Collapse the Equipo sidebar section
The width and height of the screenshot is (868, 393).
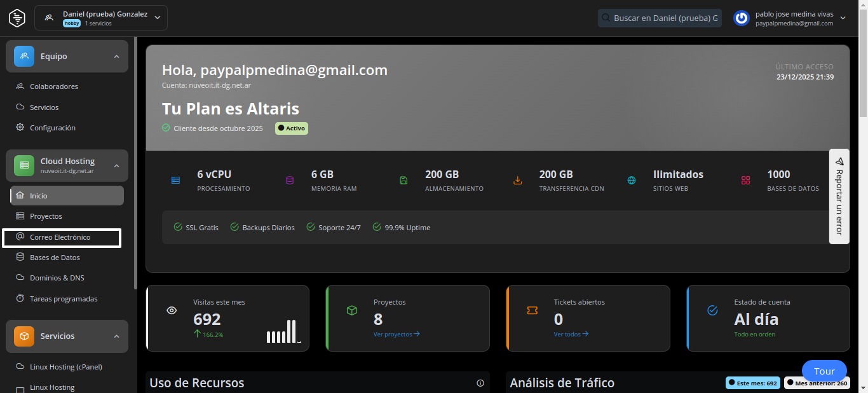tap(116, 57)
